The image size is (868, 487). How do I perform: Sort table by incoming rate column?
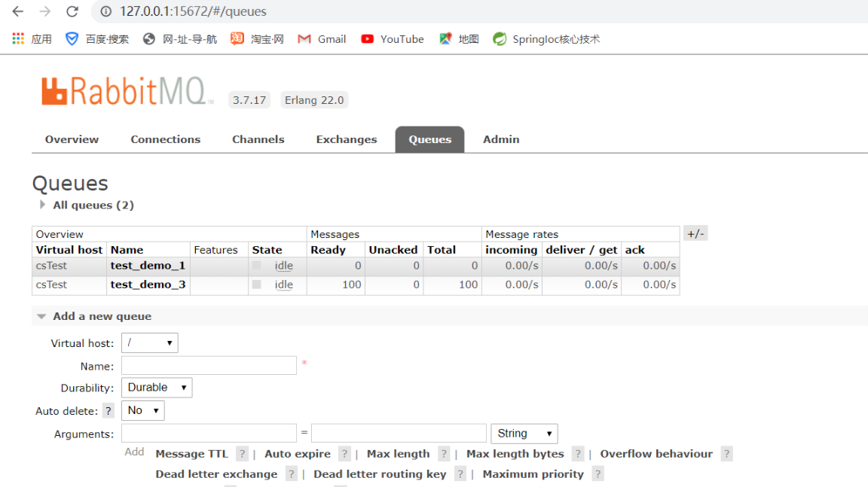pyautogui.click(x=511, y=250)
